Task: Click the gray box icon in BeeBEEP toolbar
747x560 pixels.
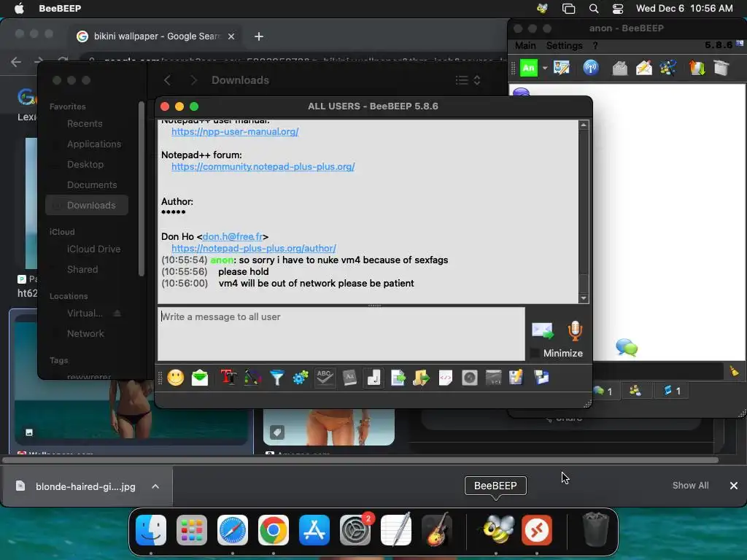Action: pos(721,68)
